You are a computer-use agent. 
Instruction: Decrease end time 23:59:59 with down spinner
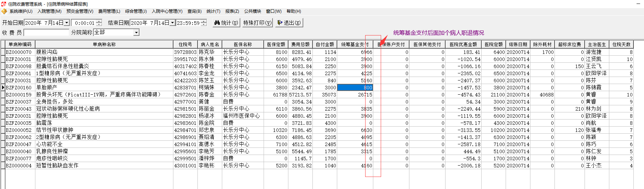pyautogui.click(x=204, y=24)
